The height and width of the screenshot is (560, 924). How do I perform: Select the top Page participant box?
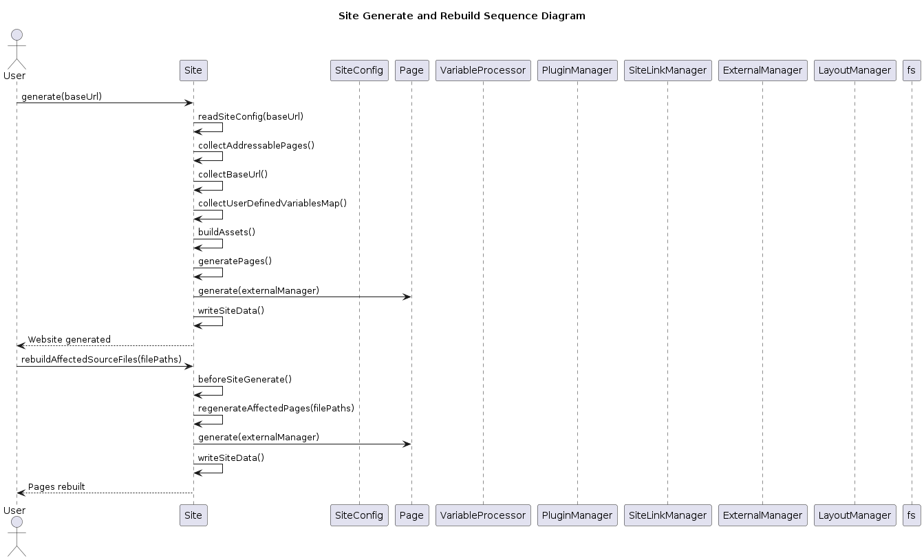tap(411, 70)
